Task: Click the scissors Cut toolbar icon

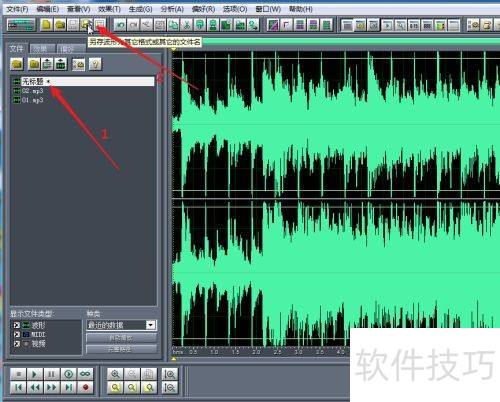Action: click(187, 25)
